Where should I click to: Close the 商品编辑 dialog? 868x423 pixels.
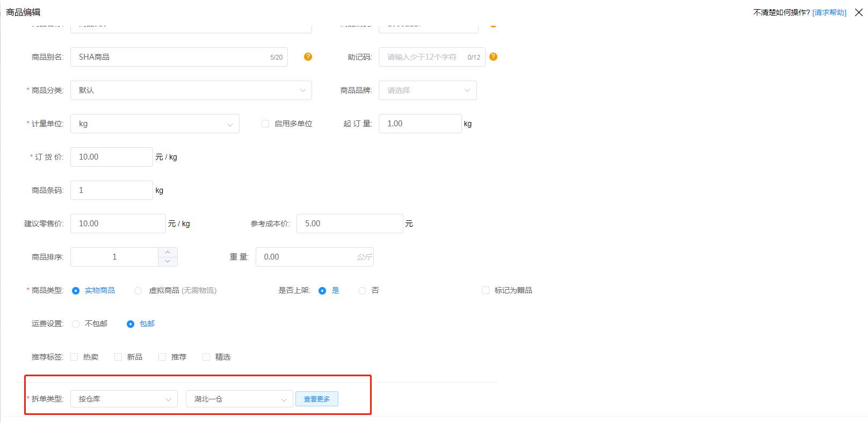tap(858, 12)
